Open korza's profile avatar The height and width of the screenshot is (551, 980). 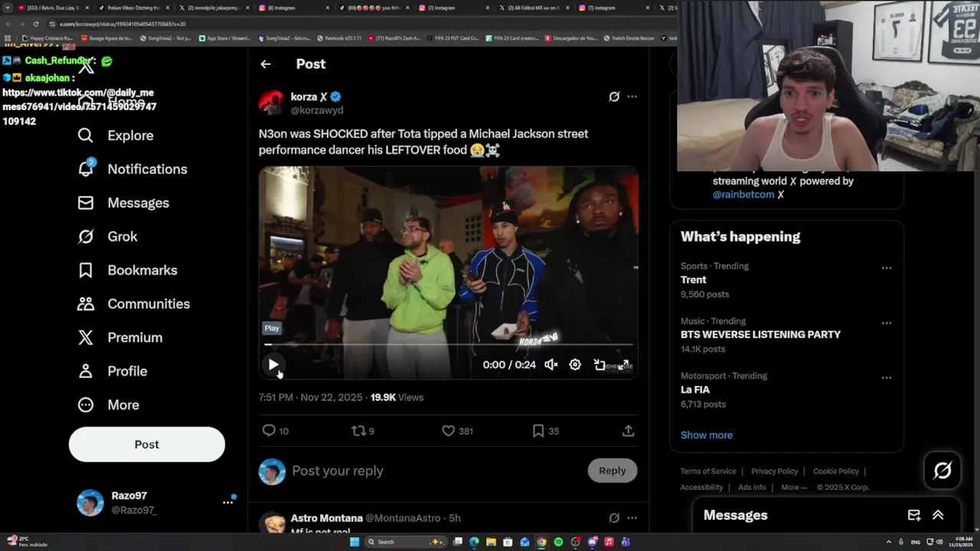[x=272, y=103]
